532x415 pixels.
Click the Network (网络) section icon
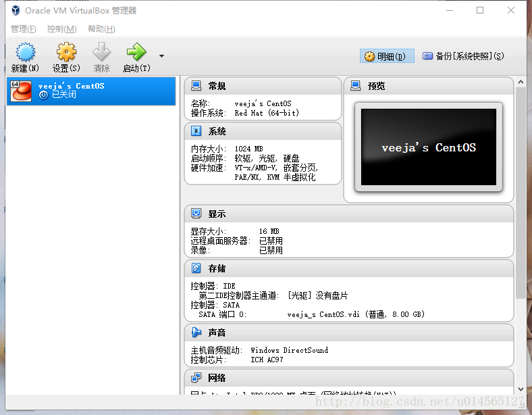pyautogui.click(x=196, y=377)
